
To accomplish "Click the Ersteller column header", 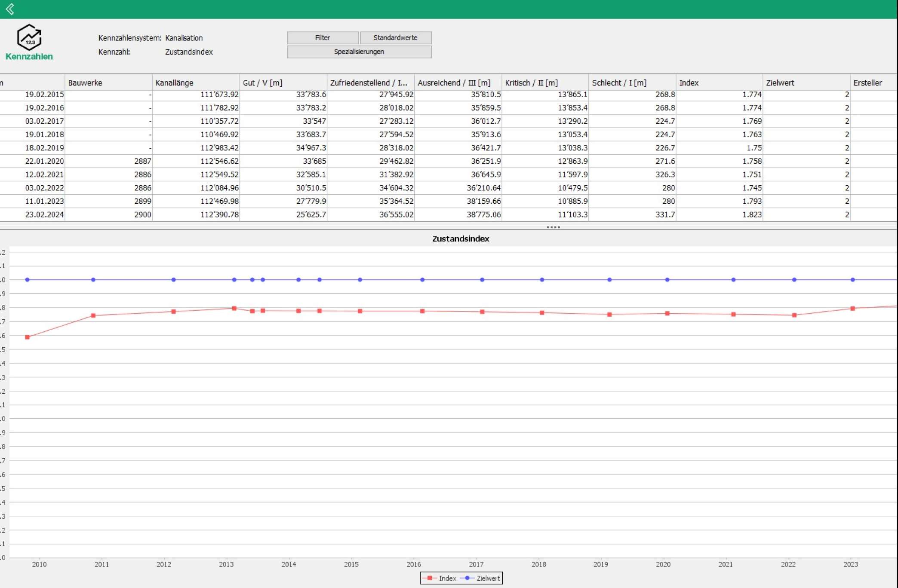I will (x=874, y=83).
